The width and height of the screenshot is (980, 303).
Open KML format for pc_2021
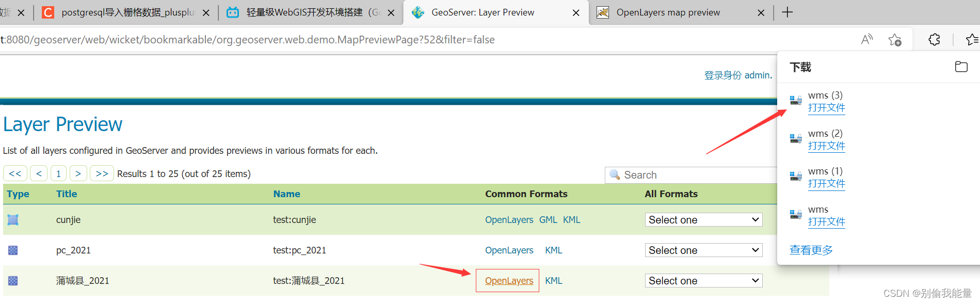coord(553,250)
